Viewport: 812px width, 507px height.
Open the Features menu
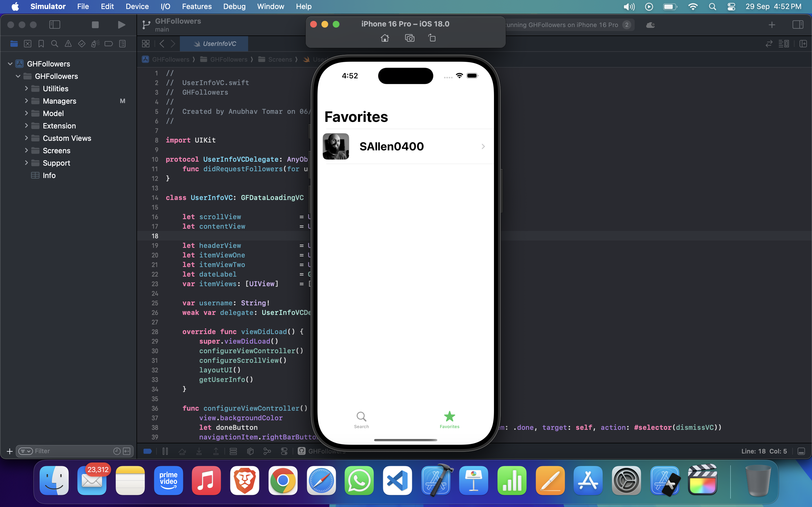click(197, 6)
